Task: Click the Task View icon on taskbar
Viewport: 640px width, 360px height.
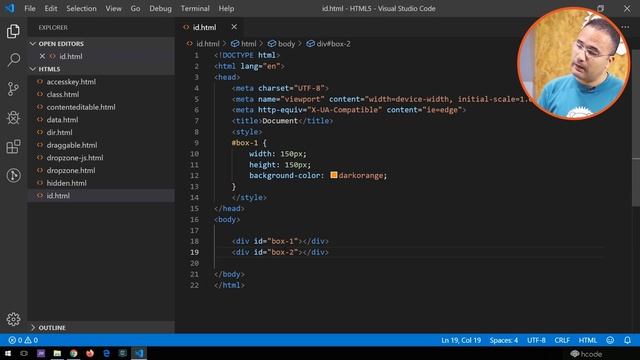Action: 24,353
